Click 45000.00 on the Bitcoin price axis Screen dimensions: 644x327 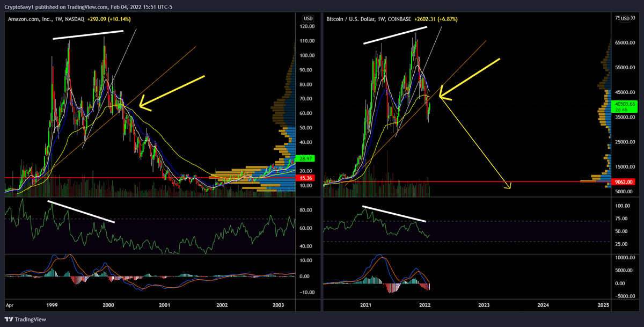pos(626,92)
